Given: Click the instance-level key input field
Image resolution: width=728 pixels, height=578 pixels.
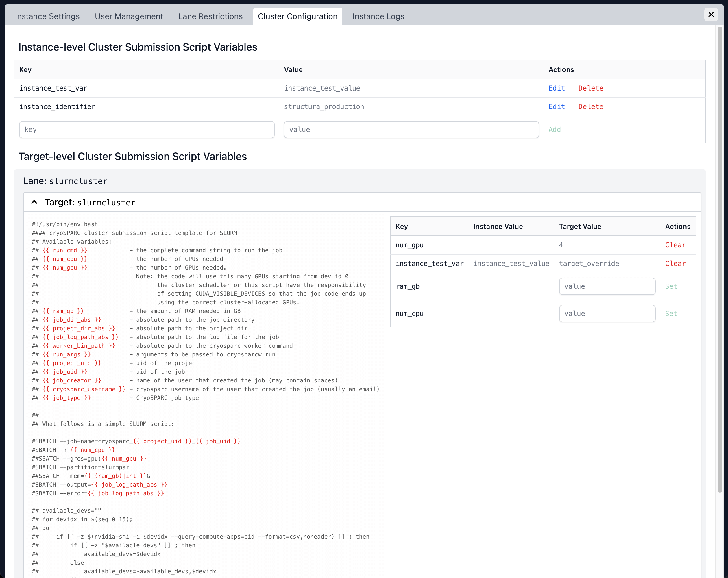Looking at the screenshot, I should (x=147, y=130).
